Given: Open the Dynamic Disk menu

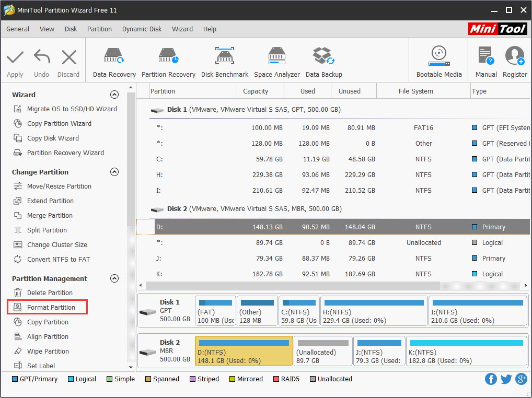Looking at the screenshot, I should click(x=142, y=29).
